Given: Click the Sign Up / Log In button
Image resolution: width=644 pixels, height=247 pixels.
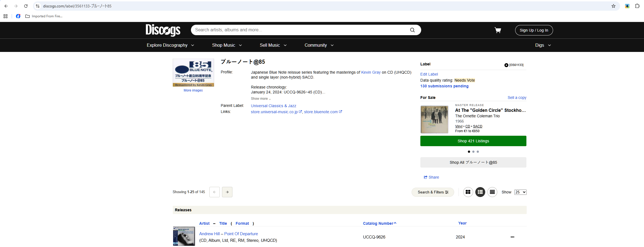Looking at the screenshot, I should [x=534, y=30].
